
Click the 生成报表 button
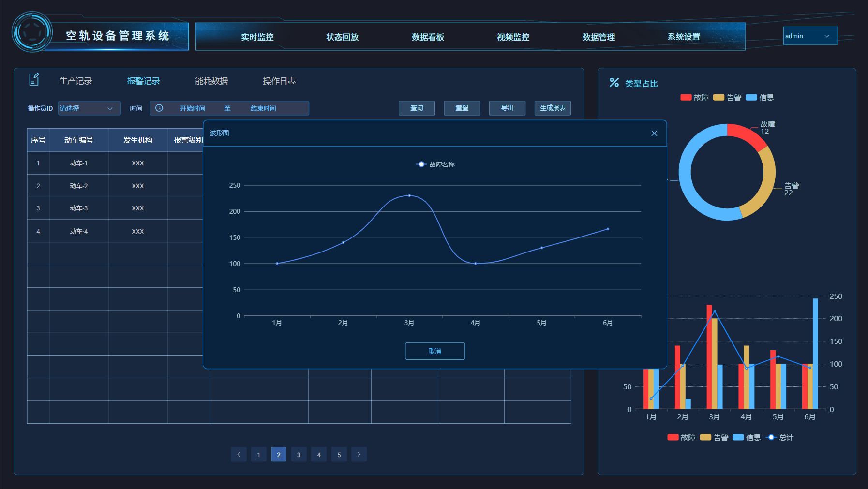[x=552, y=108]
